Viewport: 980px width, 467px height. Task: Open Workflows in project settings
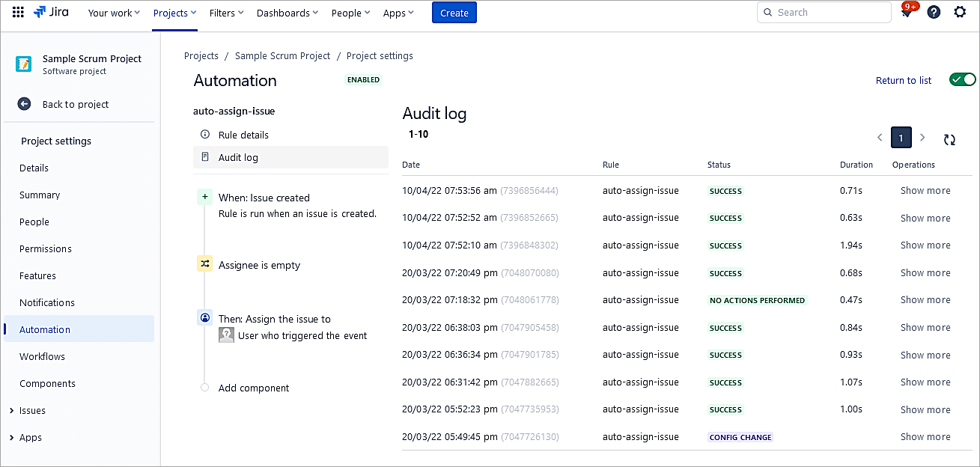tap(42, 356)
